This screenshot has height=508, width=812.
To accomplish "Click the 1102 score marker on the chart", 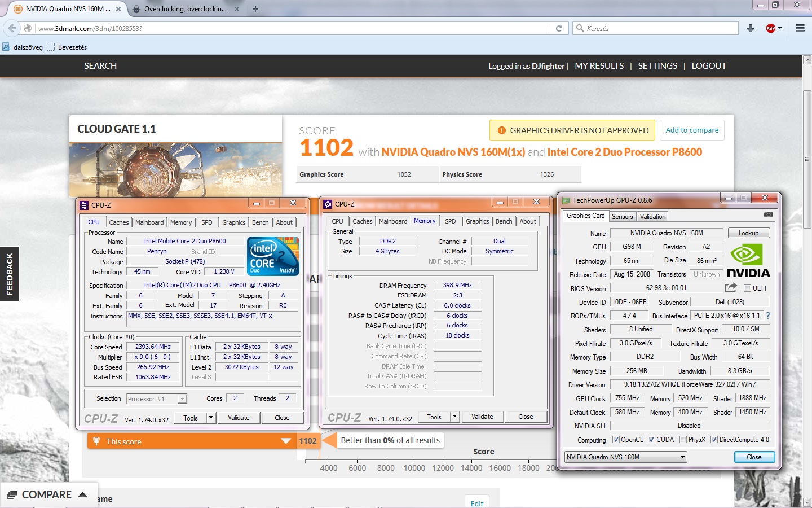I will click(x=308, y=441).
